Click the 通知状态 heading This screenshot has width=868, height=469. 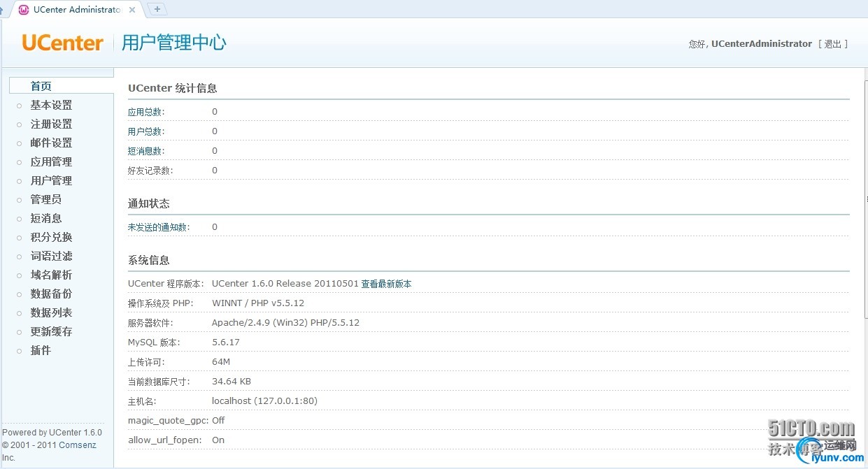(149, 203)
